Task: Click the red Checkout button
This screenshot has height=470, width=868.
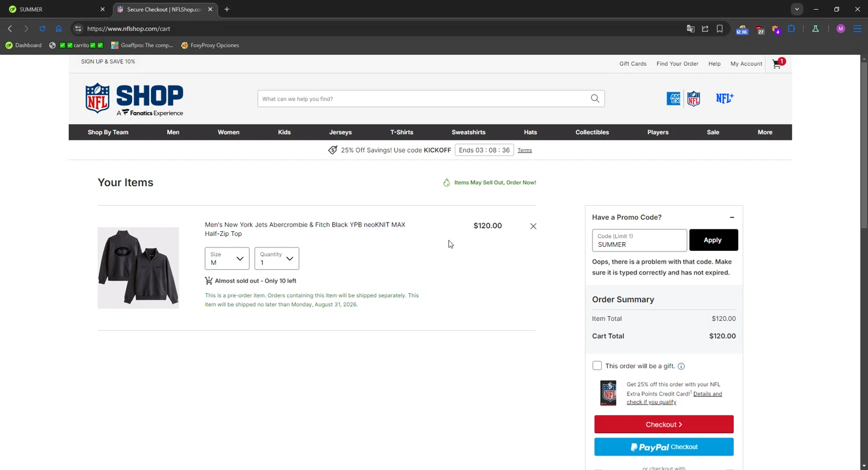Action: (664, 424)
